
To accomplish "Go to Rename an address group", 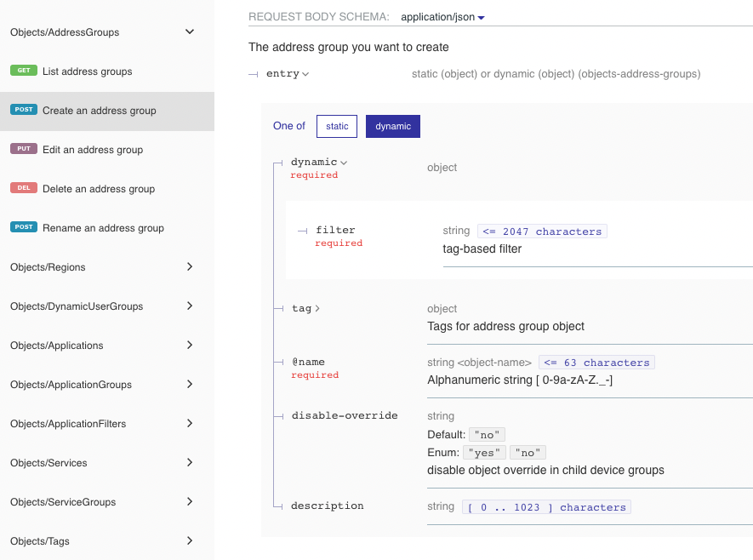I will [x=103, y=228].
